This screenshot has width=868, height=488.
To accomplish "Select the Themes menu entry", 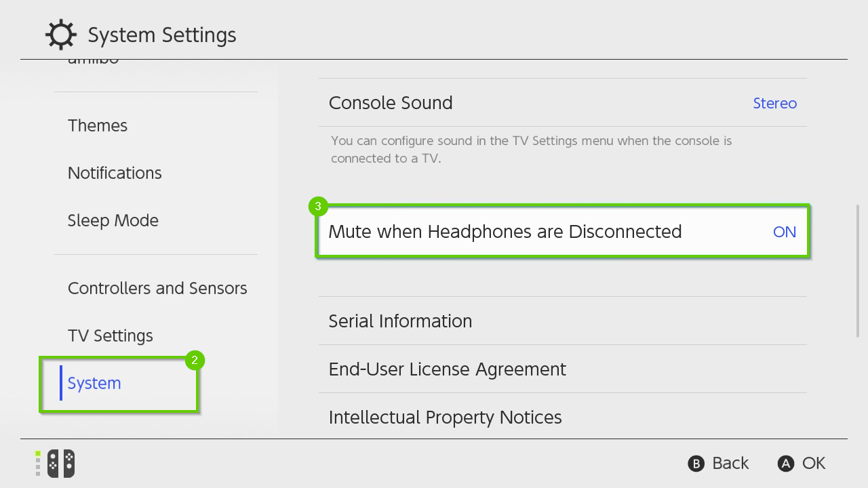I will (x=98, y=125).
